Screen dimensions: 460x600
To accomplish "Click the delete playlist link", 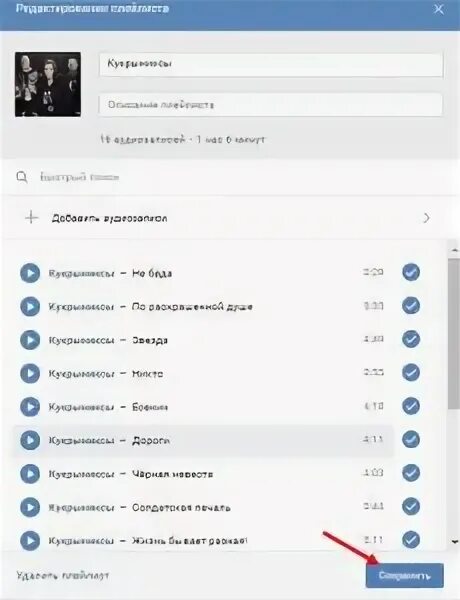I will tap(62, 575).
